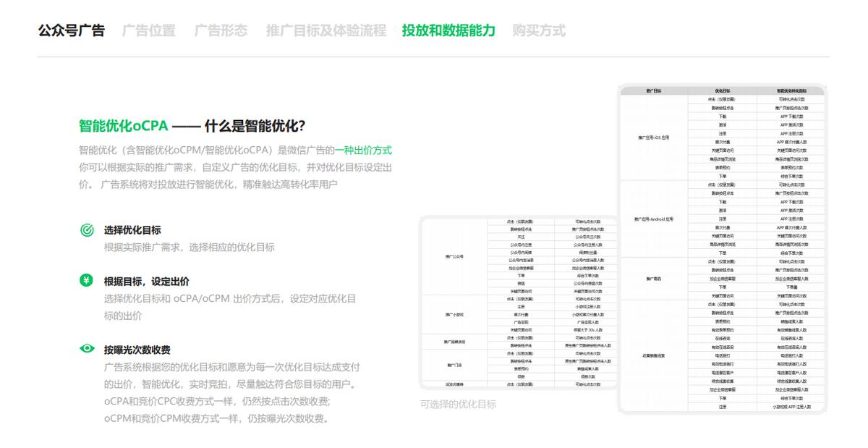The width and height of the screenshot is (868, 448).
Task: Click the caption 可选择的优化目标
Action: (459, 403)
